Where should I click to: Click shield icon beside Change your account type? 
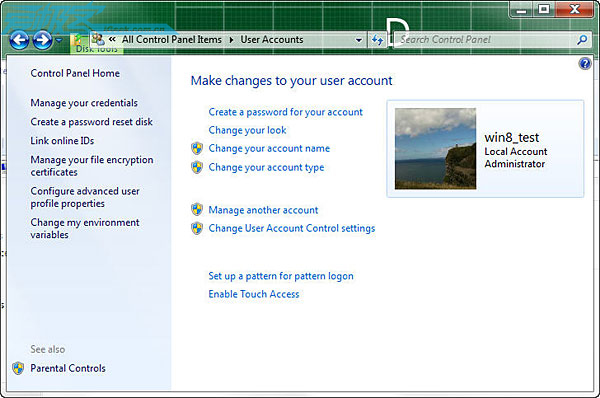[x=197, y=167]
